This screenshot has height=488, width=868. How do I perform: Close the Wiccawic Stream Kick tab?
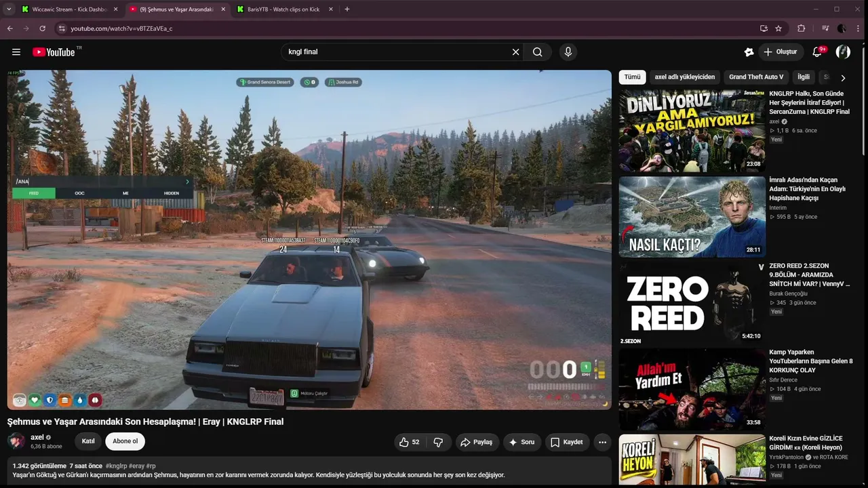pos(115,9)
